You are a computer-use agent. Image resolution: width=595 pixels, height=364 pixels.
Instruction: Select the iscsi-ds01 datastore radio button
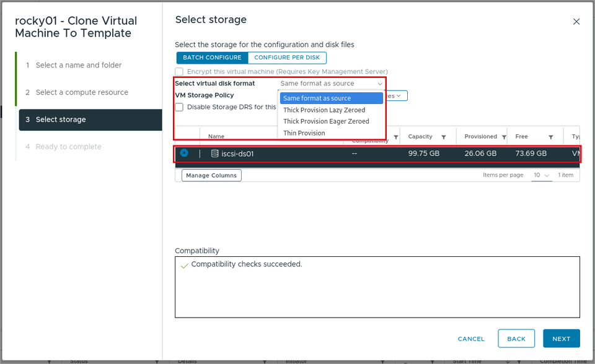[184, 153]
